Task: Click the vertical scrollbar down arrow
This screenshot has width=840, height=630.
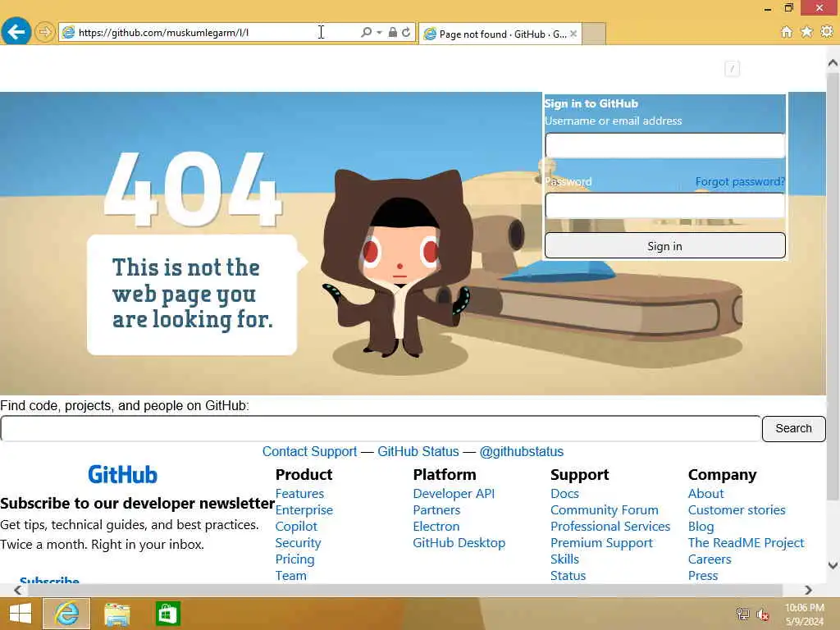Action: [833, 565]
